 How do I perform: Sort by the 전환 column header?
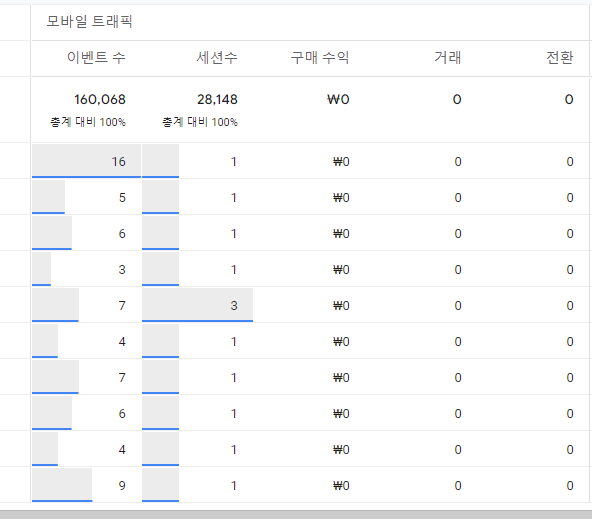point(560,58)
